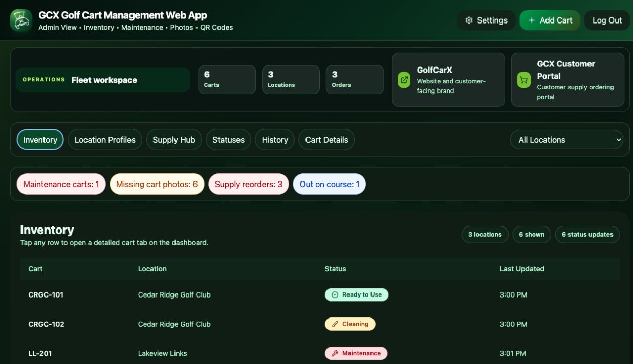The height and width of the screenshot is (364, 633).
Task: Open the Supply Hub tab
Action: click(x=174, y=140)
